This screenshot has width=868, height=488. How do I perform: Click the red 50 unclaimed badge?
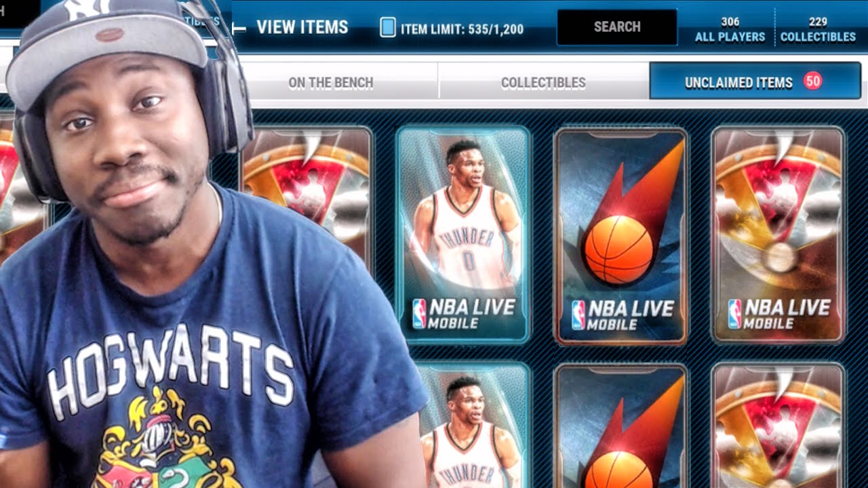[x=812, y=81]
